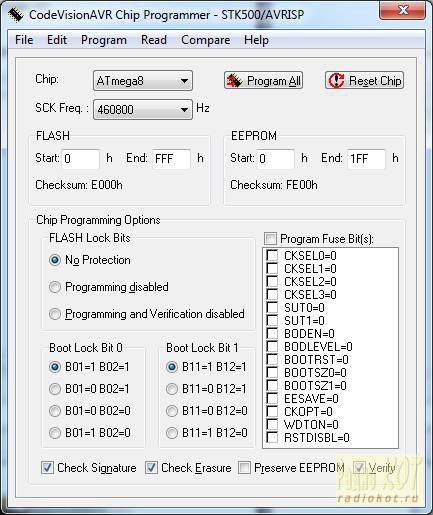Open the File menu
Screen dimensions: 433x515
click(x=24, y=40)
